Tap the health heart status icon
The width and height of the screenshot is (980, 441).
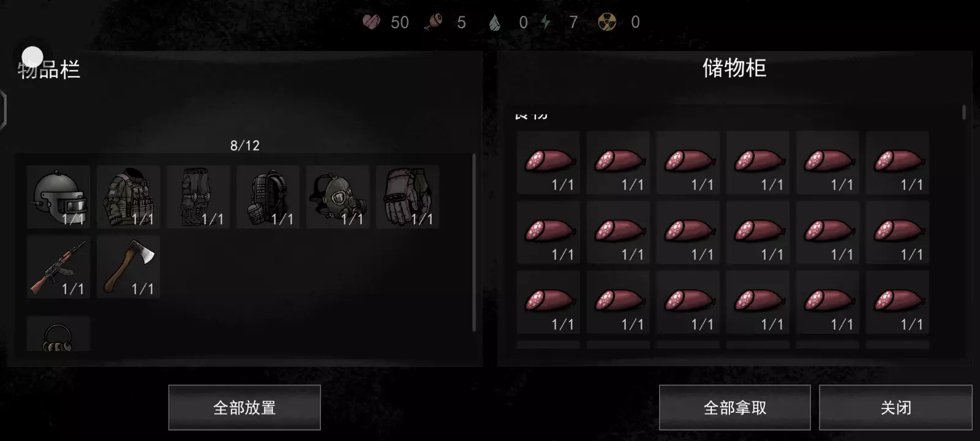[371, 23]
